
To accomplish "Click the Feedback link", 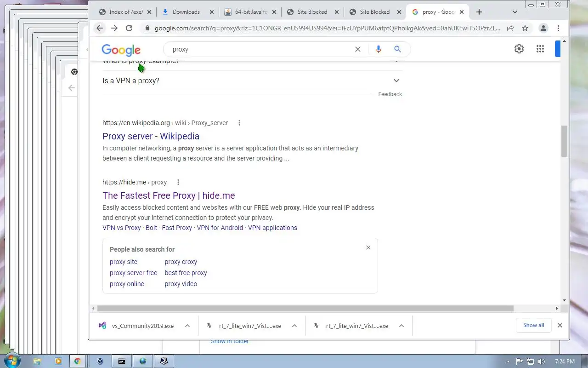I will click(390, 94).
